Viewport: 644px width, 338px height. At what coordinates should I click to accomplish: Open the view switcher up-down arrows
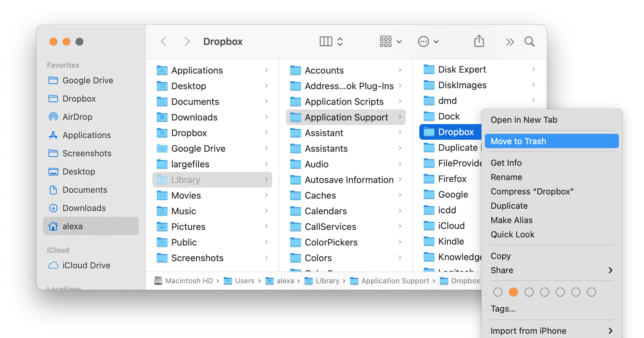[x=340, y=42]
